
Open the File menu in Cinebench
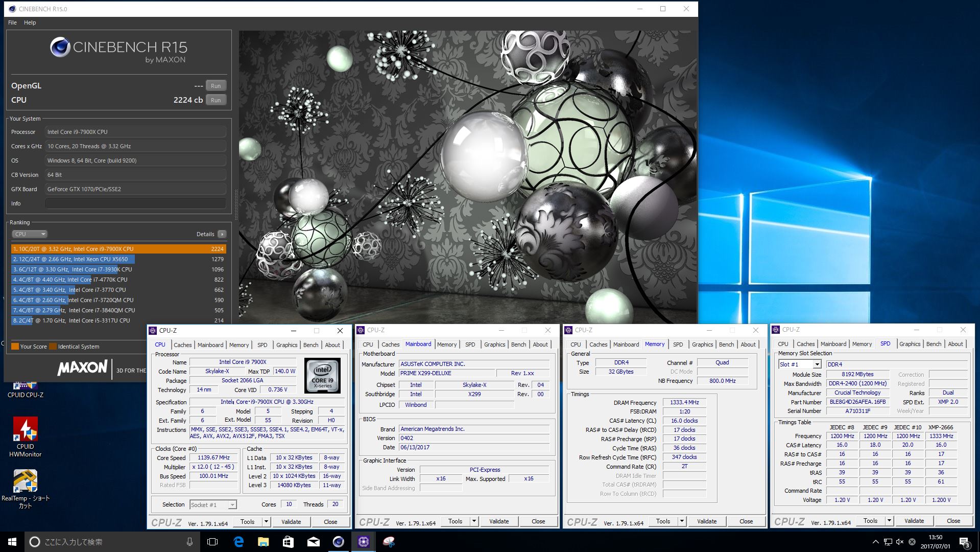(x=12, y=22)
